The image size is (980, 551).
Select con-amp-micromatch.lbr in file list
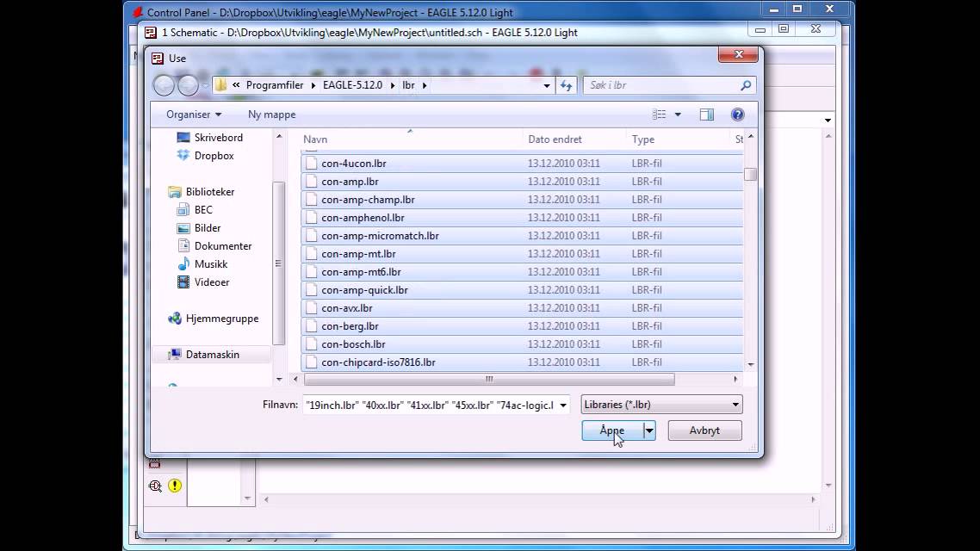(521, 236)
